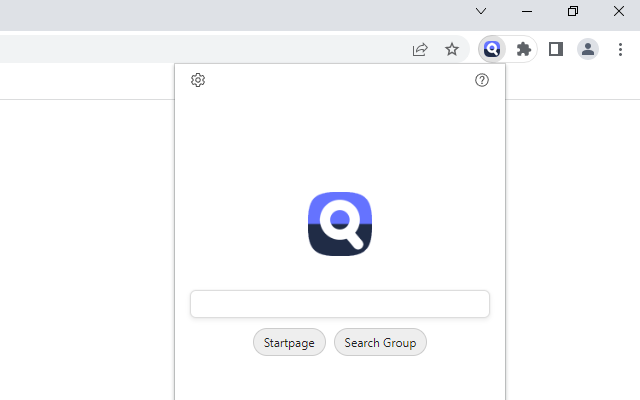Viewport: 640px width, 400px height.
Task: Open the extension settings gear icon
Action: (198, 80)
